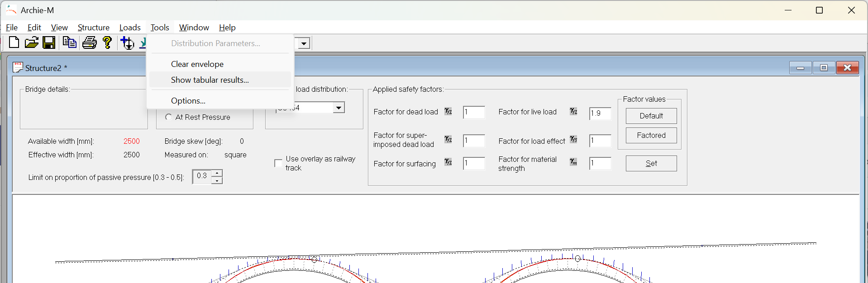Tick Use overlay as railway track checkbox
The height and width of the screenshot is (283, 868).
278,163
